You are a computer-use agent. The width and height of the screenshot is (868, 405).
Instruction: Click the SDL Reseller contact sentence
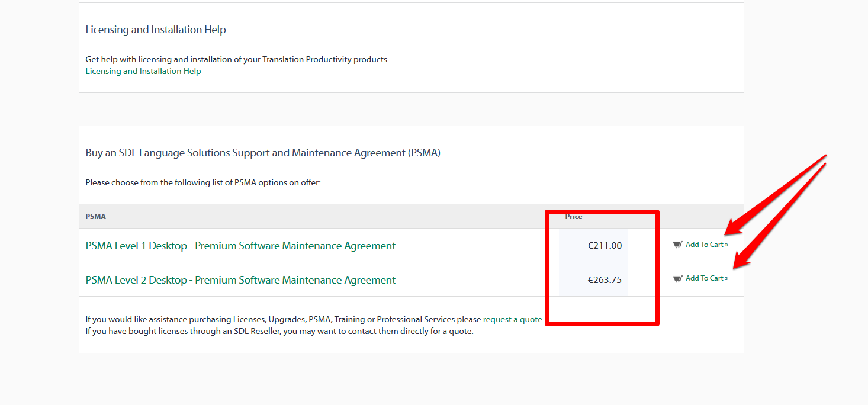(279, 331)
